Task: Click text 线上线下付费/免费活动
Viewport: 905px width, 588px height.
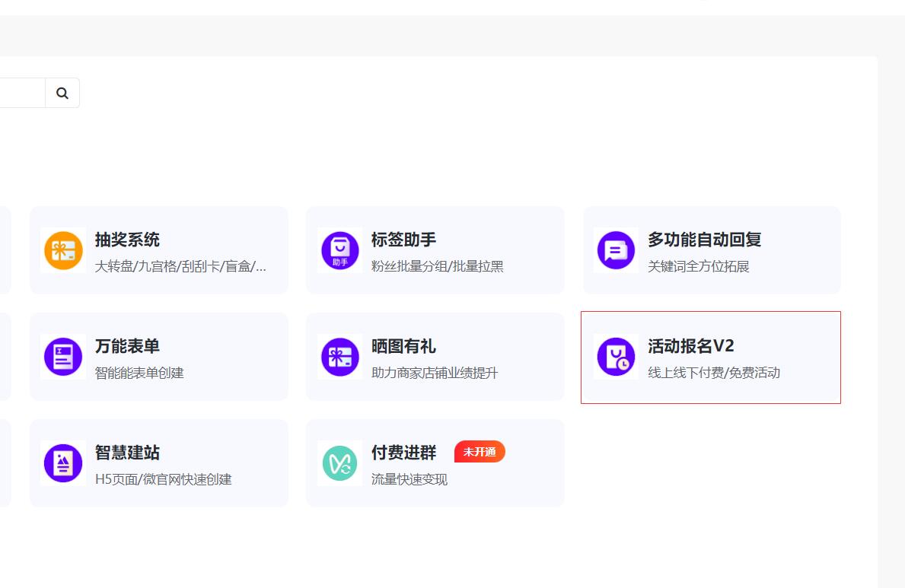Action: pyautogui.click(x=714, y=373)
